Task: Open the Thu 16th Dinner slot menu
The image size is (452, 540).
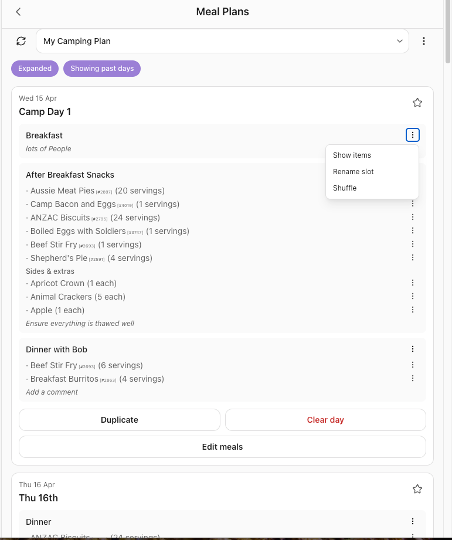Action: click(x=412, y=521)
